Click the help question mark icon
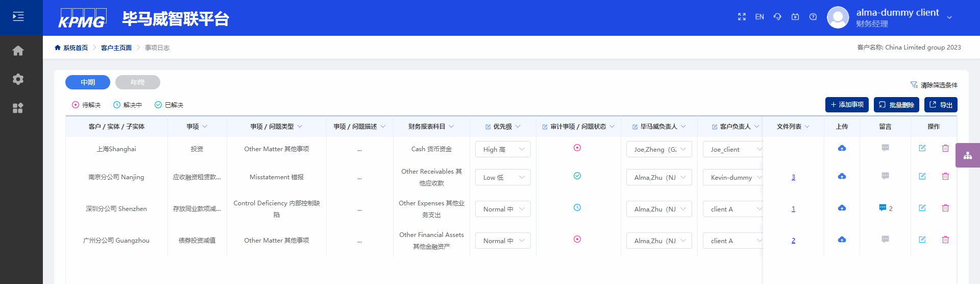 tap(813, 17)
